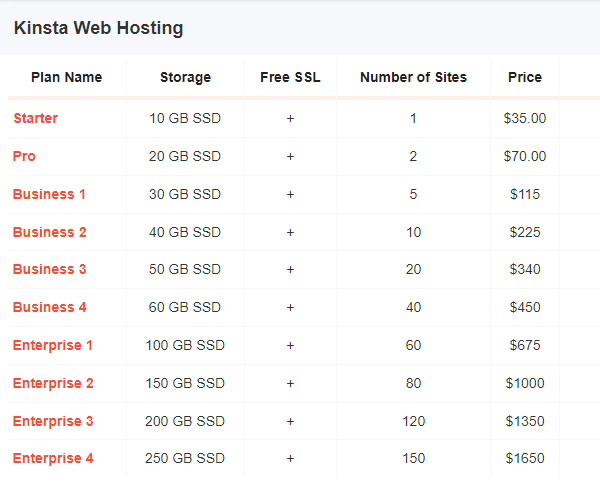The image size is (600, 489).
Task: Click the Plan Name column header
Action: coord(67,77)
